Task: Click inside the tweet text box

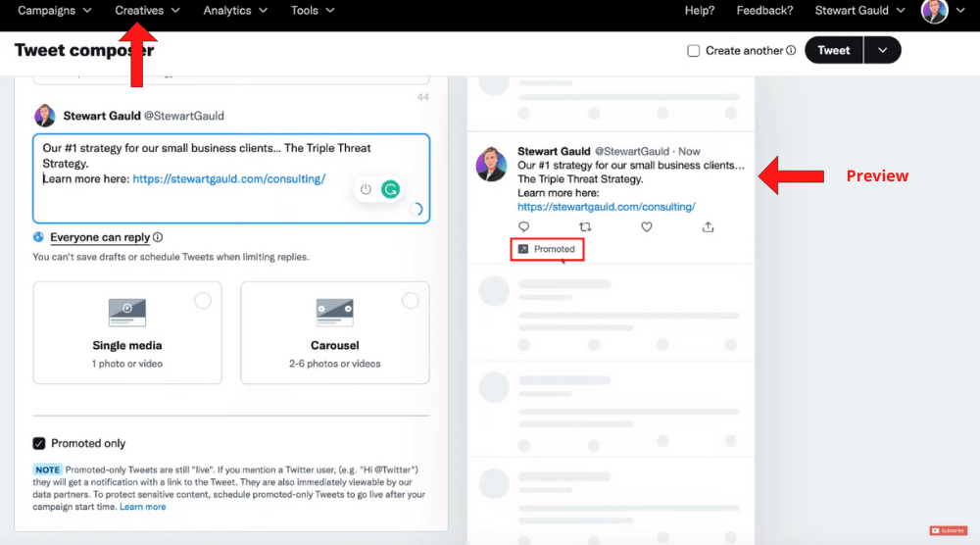Action: [231, 178]
